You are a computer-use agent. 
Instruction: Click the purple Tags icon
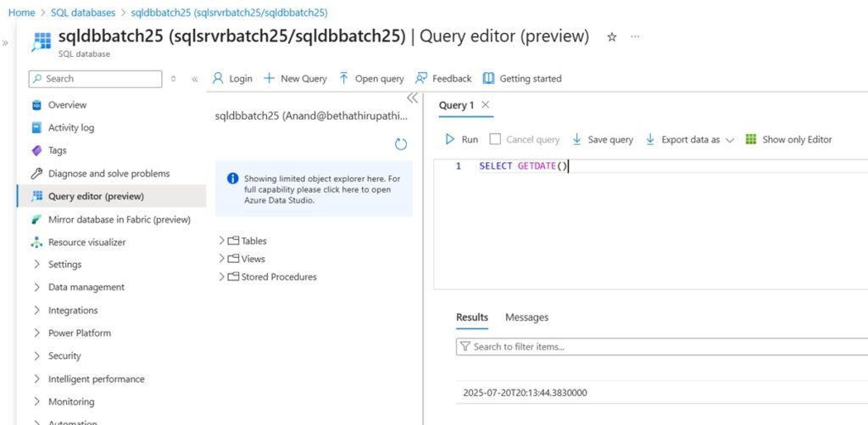pyautogui.click(x=36, y=150)
